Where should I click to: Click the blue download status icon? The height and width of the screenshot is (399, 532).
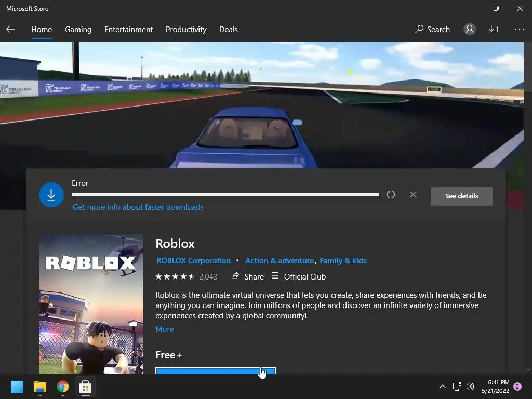point(51,195)
